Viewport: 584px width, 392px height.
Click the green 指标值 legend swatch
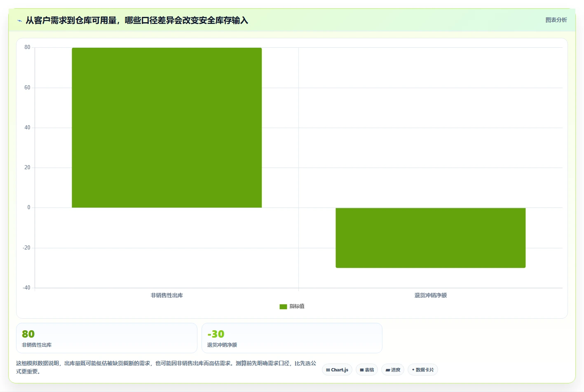[x=283, y=306]
